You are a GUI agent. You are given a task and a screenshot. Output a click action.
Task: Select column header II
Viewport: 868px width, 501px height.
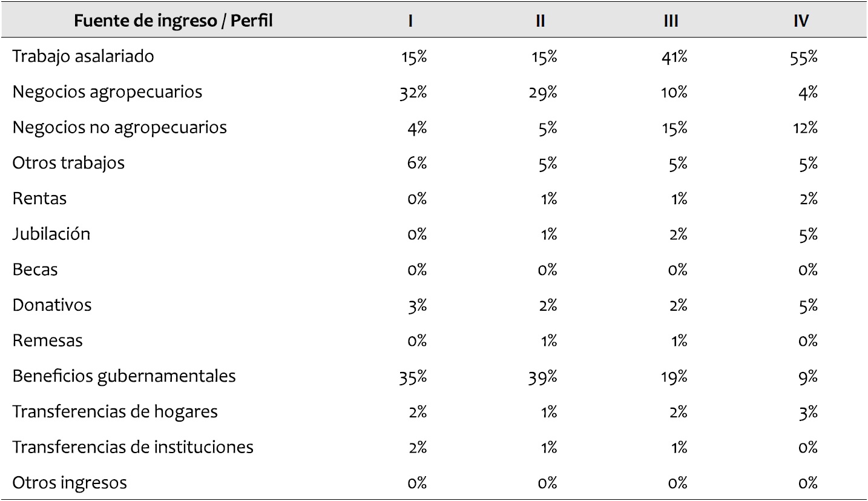click(x=541, y=21)
